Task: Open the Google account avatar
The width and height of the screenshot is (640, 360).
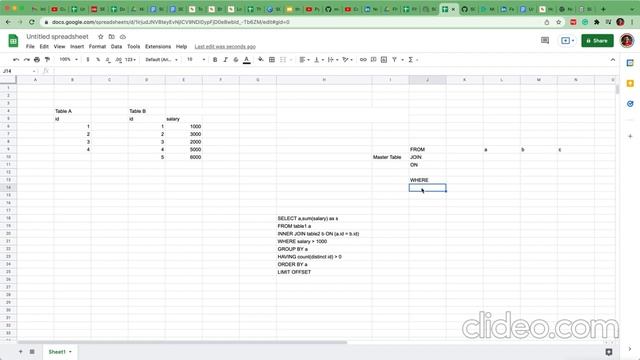Action: pyautogui.click(x=627, y=40)
